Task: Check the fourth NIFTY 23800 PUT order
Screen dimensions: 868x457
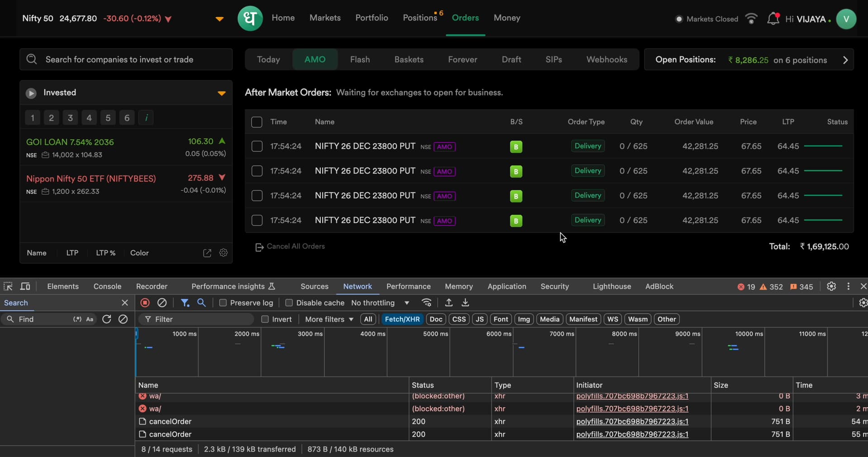Action: click(x=257, y=220)
